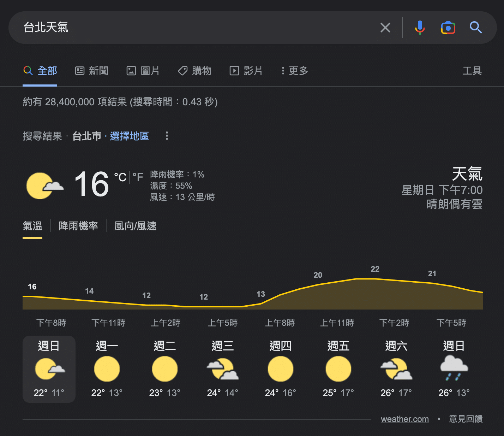Select the 週五 sunny forecast
This screenshot has height=436, width=504.
[x=338, y=369]
